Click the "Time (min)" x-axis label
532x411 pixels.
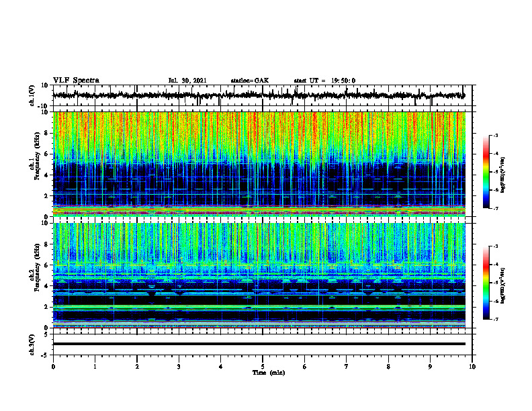[x=269, y=373]
